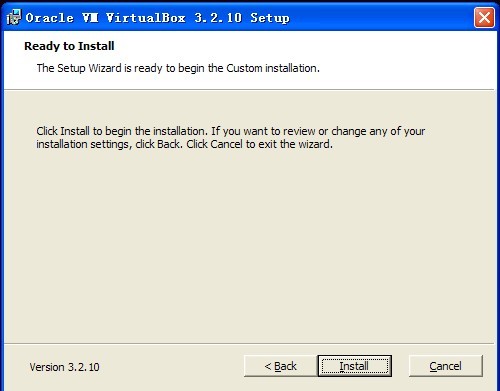Click the 'Ready to Install' heading
500x391 pixels.
69,46
